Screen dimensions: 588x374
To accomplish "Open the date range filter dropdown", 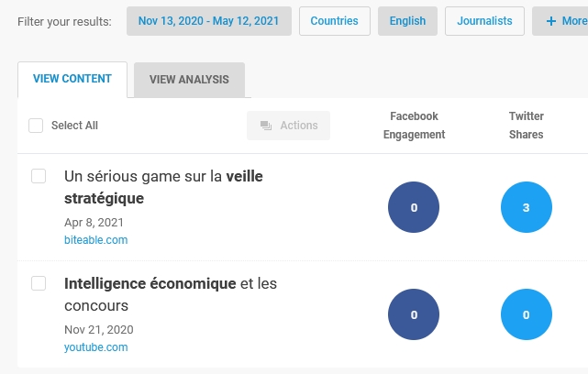I will (x=209, y=21).
